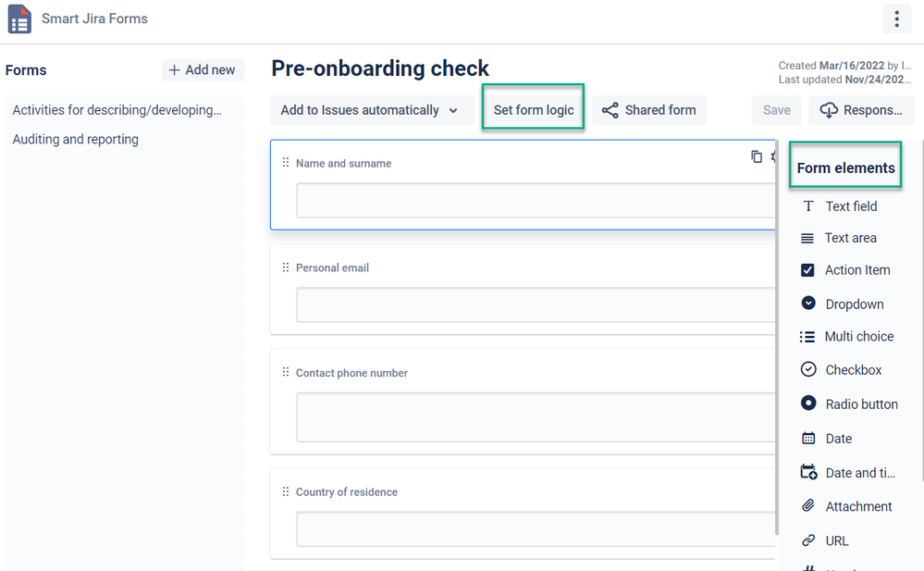Click the Smart Jira Forms app logo

(19, 19)
